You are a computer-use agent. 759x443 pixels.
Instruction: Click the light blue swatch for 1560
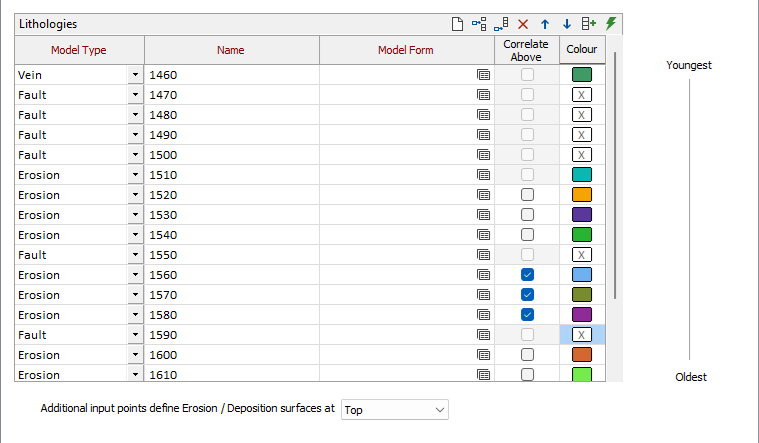[x=582, y=275]
